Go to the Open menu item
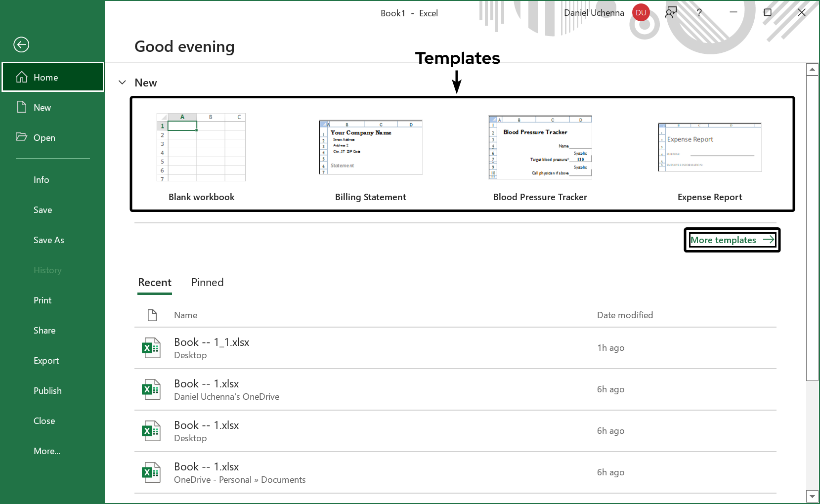The width and height of the screenshot is (820, 504). (44, 138)
